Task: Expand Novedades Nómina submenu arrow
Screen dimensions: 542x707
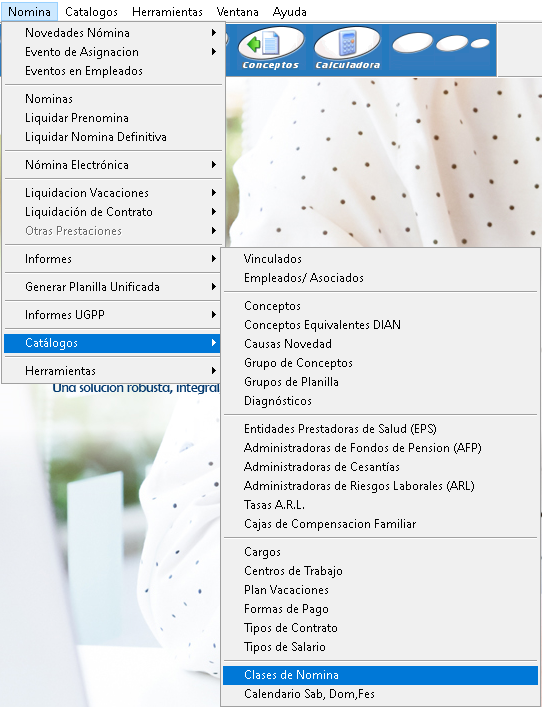Action: click(x=214, y=33)
